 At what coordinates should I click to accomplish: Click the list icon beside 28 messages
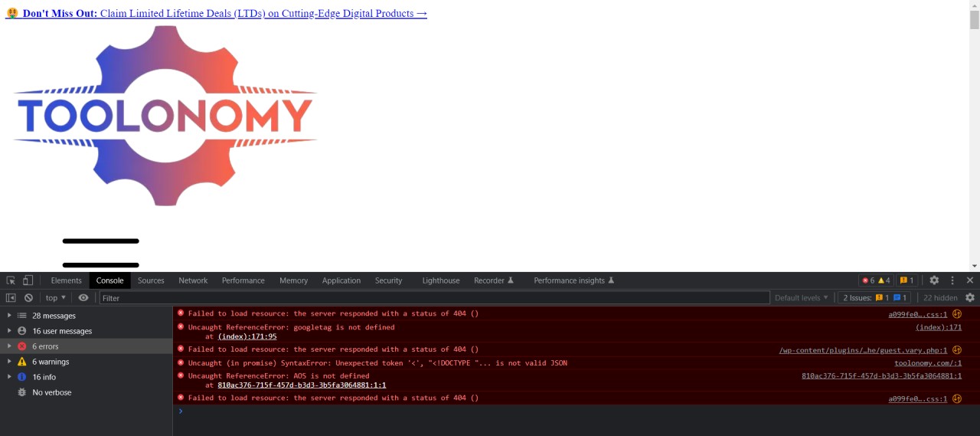[x=22, y=316]
